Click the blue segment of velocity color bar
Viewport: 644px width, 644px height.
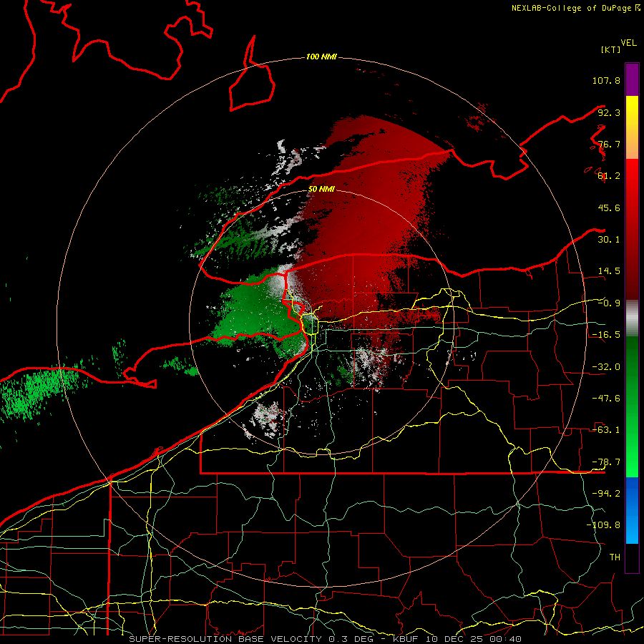[x=632, y=510]
